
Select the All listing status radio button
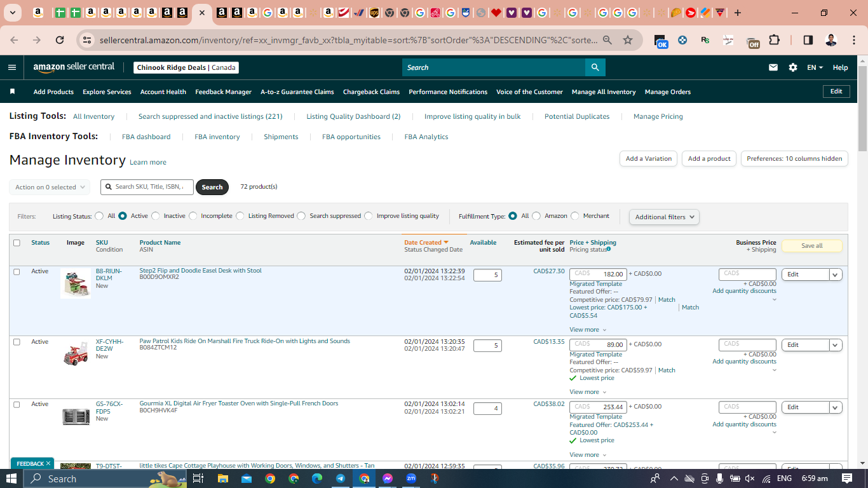99,216
